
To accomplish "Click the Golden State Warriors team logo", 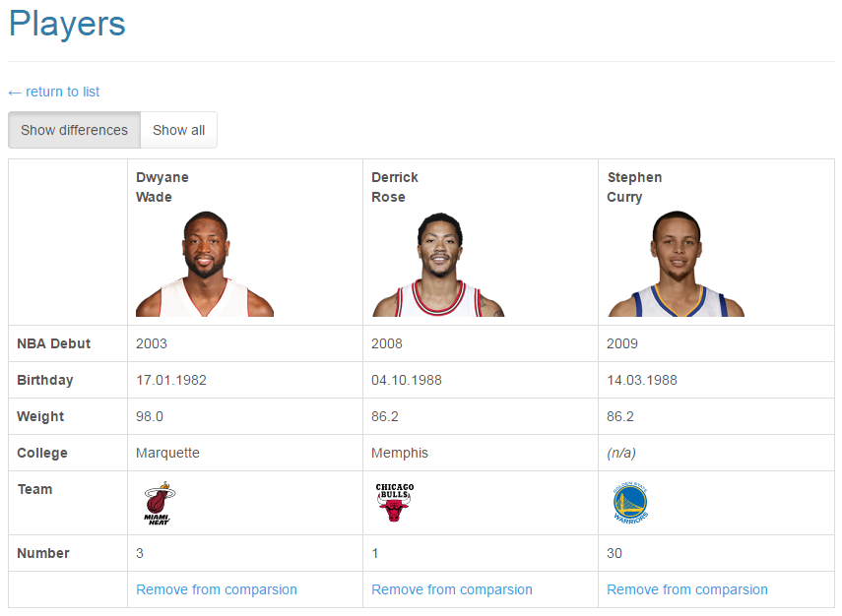I will tap(630, 503).
